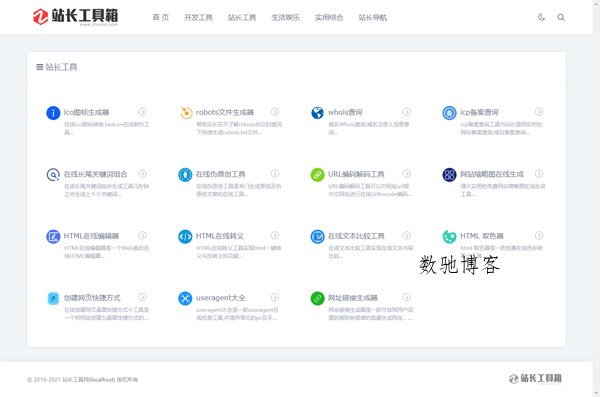Click the whois查询 description text
Screen dimensions: 600x397
369,128
